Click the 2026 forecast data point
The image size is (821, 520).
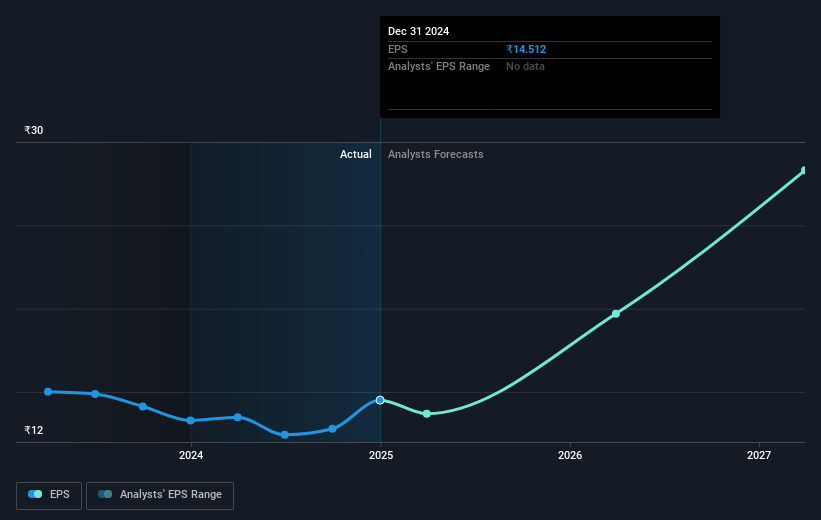click(x=616, y=314)
